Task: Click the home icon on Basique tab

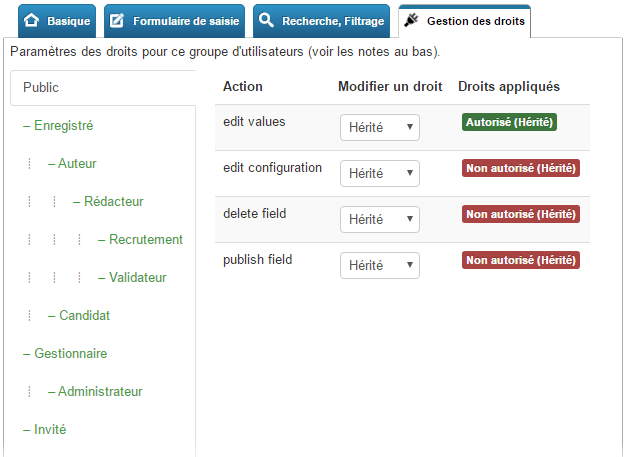Action: click(x=31, y=20)
